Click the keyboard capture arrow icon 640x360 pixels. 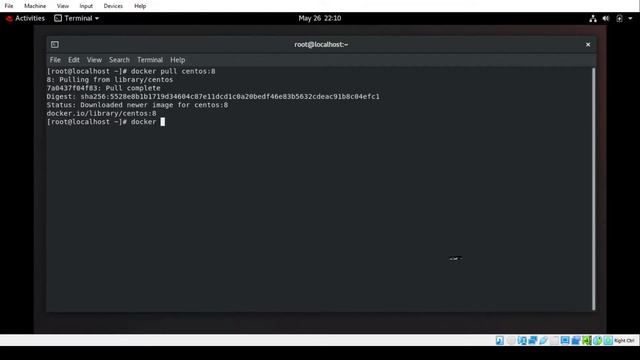608,341
